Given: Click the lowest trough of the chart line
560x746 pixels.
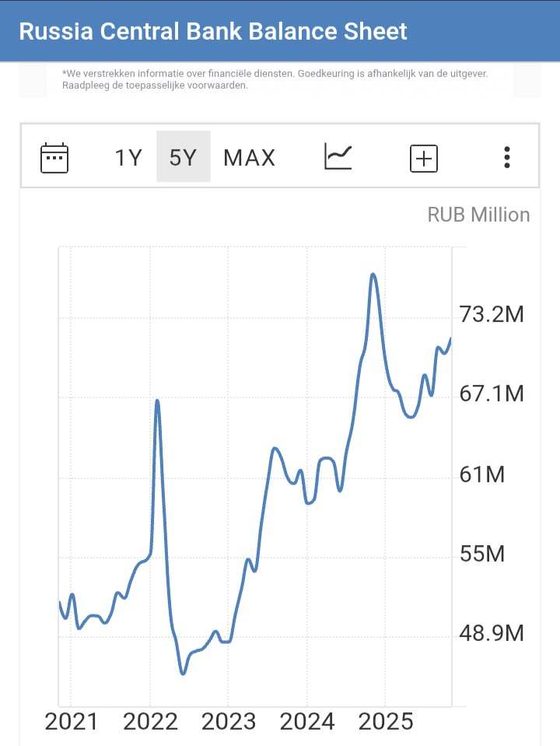Looking at the screenshot, I should (x=183, y=674).
